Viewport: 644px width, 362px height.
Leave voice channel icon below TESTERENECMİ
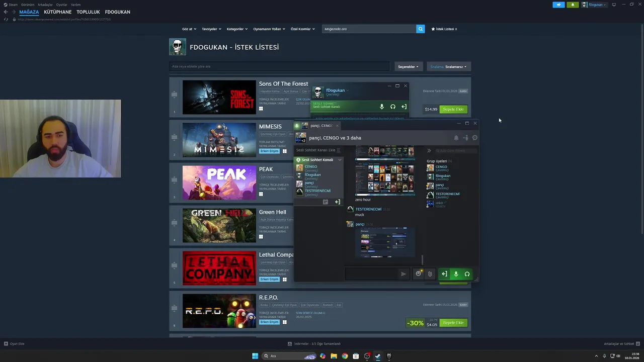coord(337,202)
